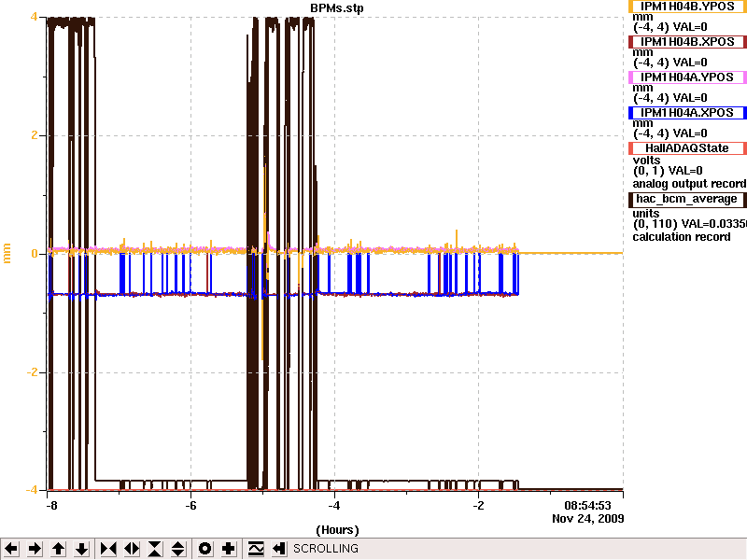The height and width of the screenshot is (560, 747).
Task: Click the return-to-scrolling arrow icon
Action: coord(278,549)
